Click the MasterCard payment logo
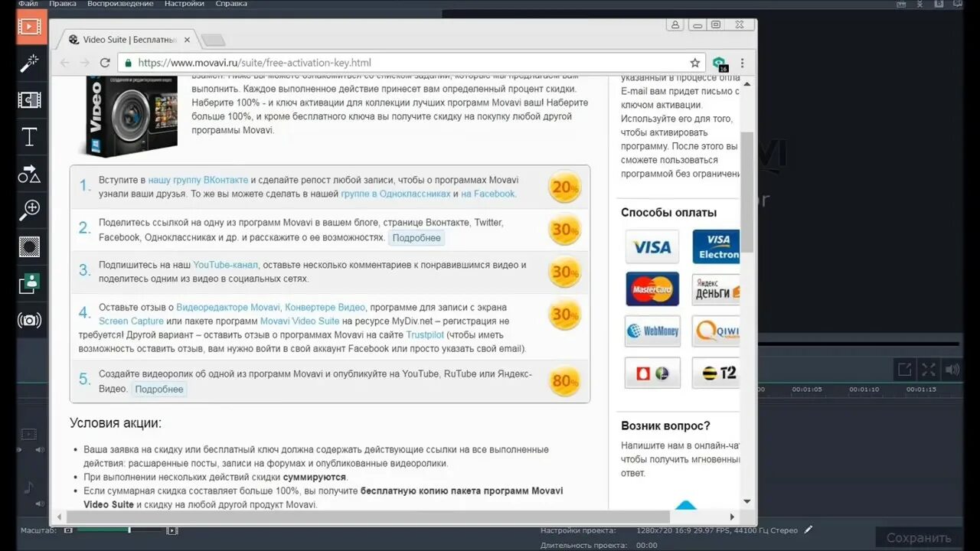This screenshot has height=551, width=980. pos(652,289)
